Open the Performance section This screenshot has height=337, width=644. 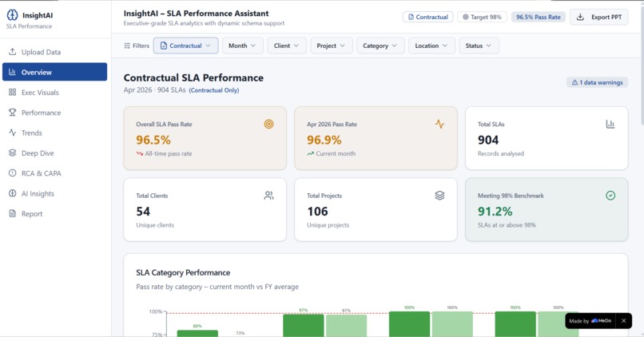tap(54, 112)
